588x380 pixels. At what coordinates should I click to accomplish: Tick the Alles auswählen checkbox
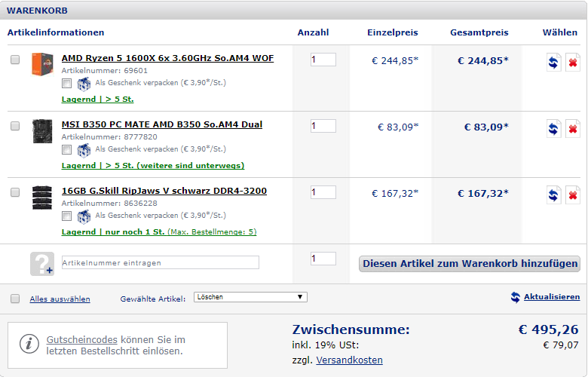[x=15, y=299]
